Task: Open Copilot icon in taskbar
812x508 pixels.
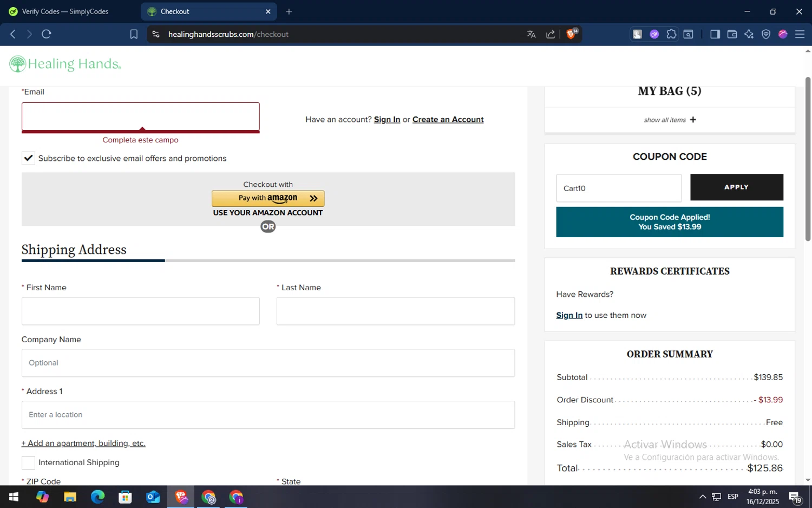Action: pos(42,497)
